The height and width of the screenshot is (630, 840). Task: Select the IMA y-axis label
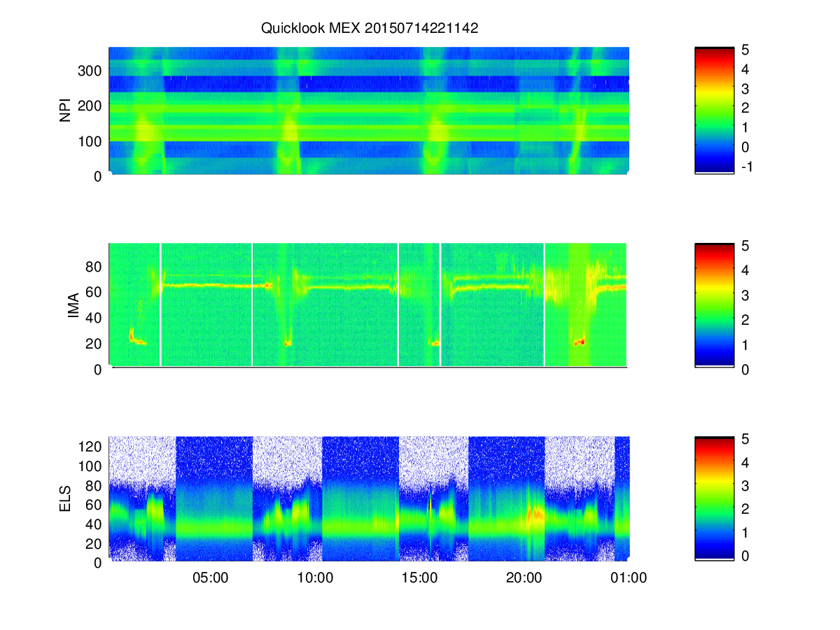click(x=73, y=305)
